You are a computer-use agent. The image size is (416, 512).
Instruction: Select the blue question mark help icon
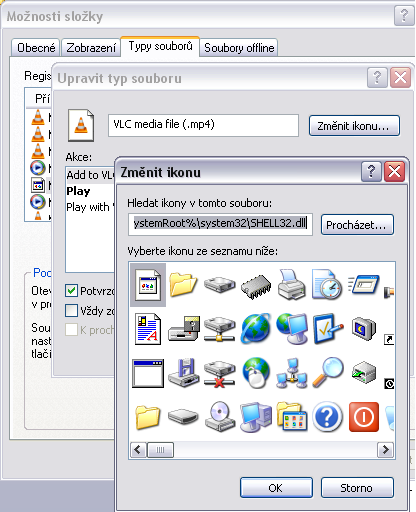pyautogui.click(x=328, y=417)
